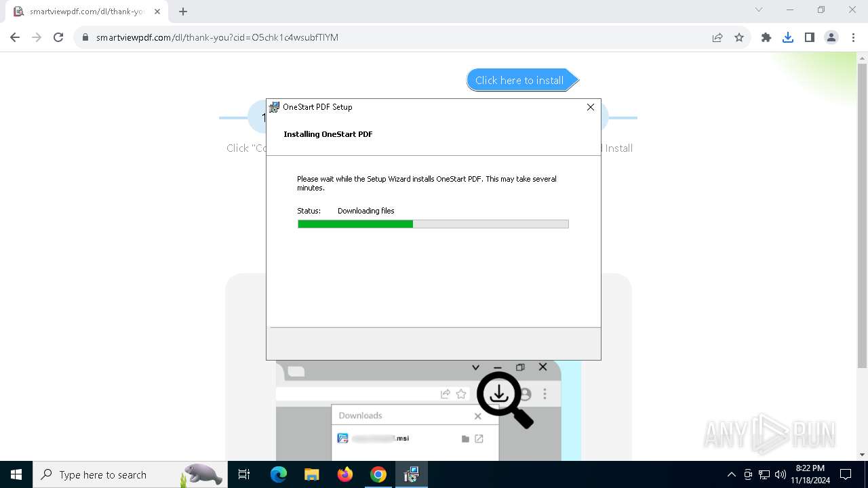This screenshot has height=488, width=868.
Task: Click the address bar URL
Action: (217, 37)
